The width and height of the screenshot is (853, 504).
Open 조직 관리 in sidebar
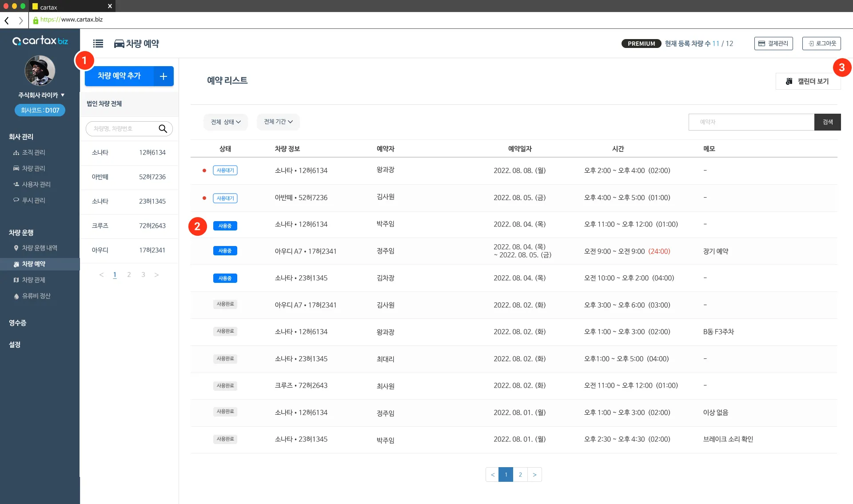tap(33, 152)
